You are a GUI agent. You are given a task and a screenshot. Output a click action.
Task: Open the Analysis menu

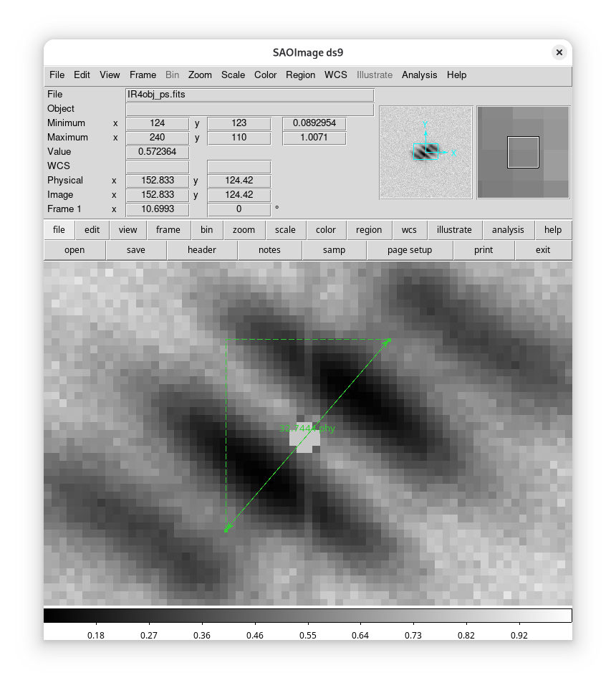[x=419, y=75]
